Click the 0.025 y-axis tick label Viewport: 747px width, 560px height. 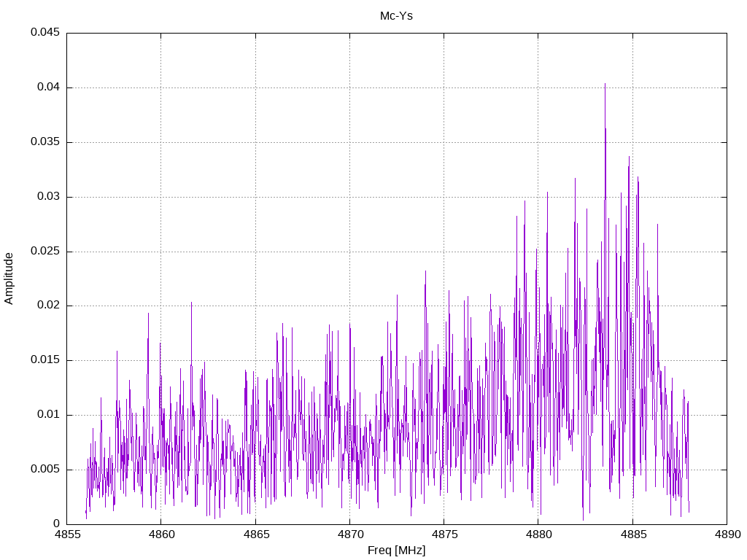44,252
